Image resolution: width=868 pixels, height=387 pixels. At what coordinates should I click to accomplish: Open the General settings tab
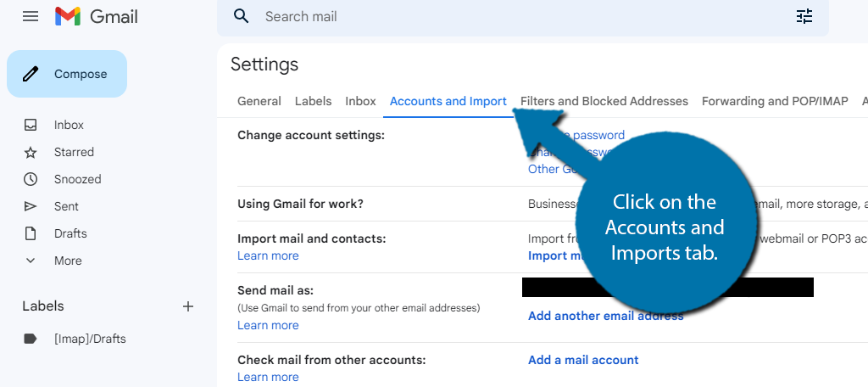point(259,102)
